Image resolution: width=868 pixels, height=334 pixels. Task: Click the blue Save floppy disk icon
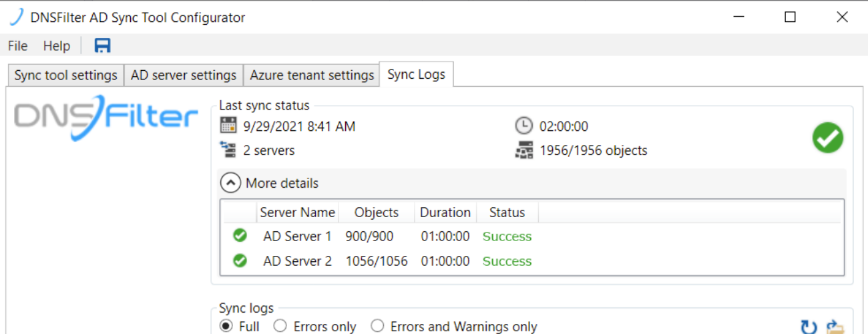pos(103,45)
